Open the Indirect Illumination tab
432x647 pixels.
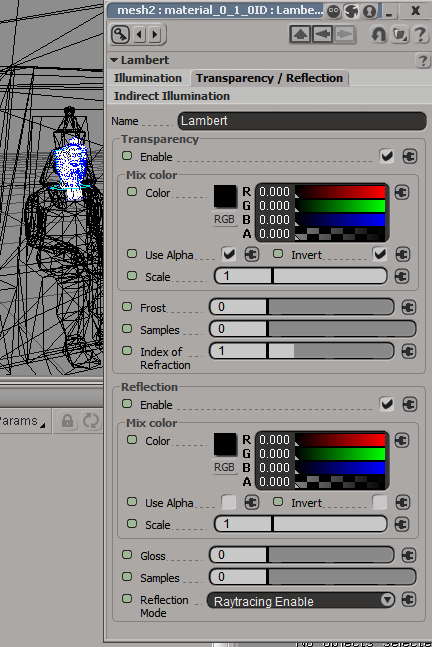pyautogui.click(x=172, y=96)
